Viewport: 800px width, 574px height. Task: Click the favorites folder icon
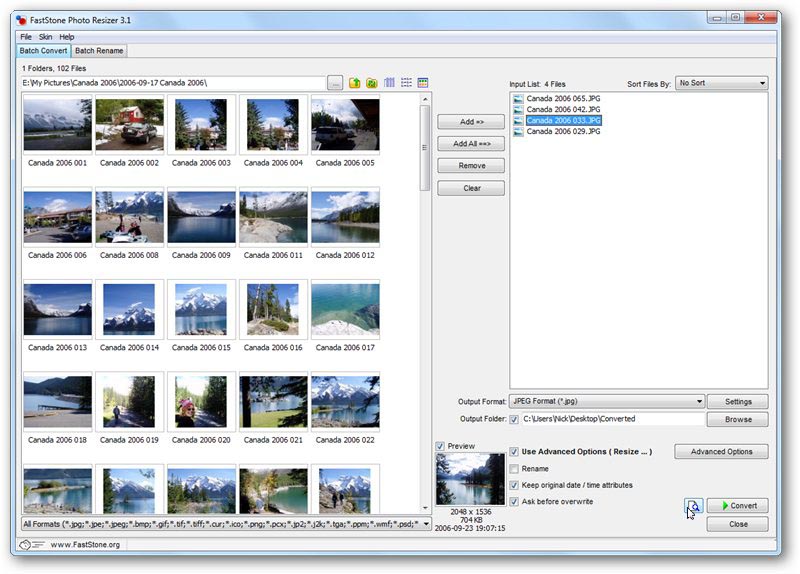pyautogui.click(x=371, y=83)
